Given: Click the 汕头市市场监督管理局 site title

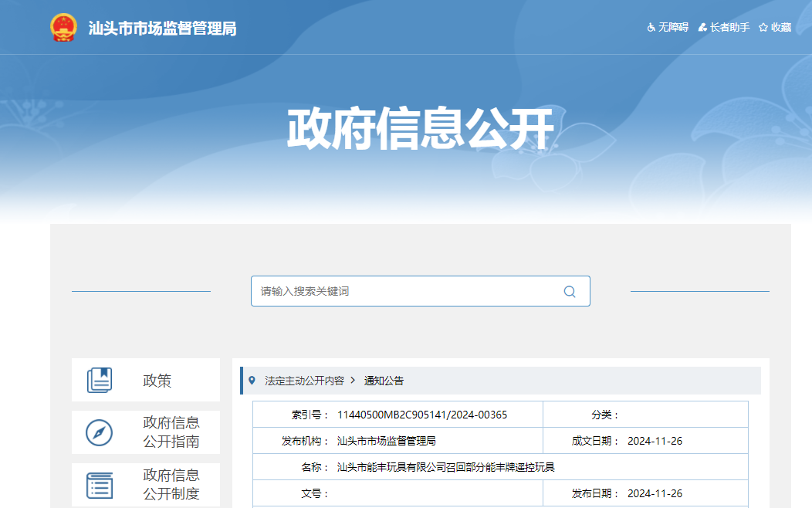Looking at the screenshot, I should (162, 29).
